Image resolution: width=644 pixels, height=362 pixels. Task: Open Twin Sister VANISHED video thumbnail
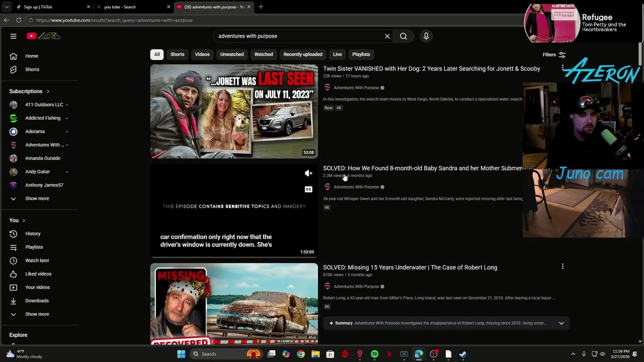tap(234, 112)
